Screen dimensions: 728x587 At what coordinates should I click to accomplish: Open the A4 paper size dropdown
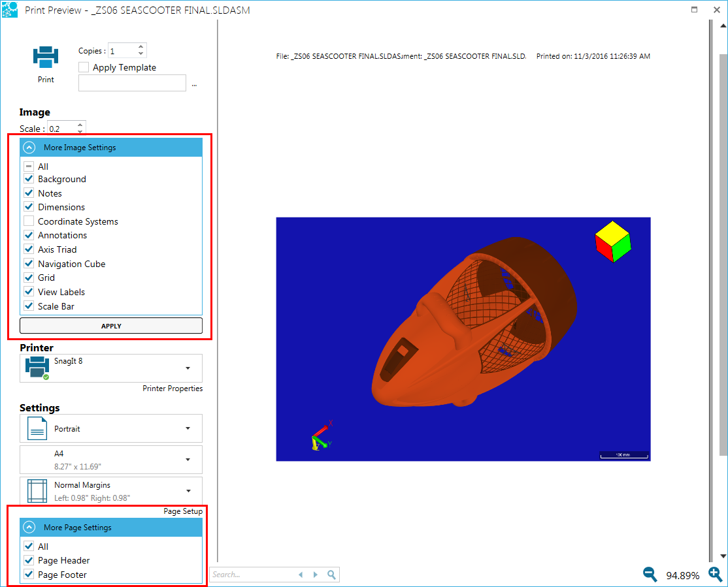pos(188,460)
